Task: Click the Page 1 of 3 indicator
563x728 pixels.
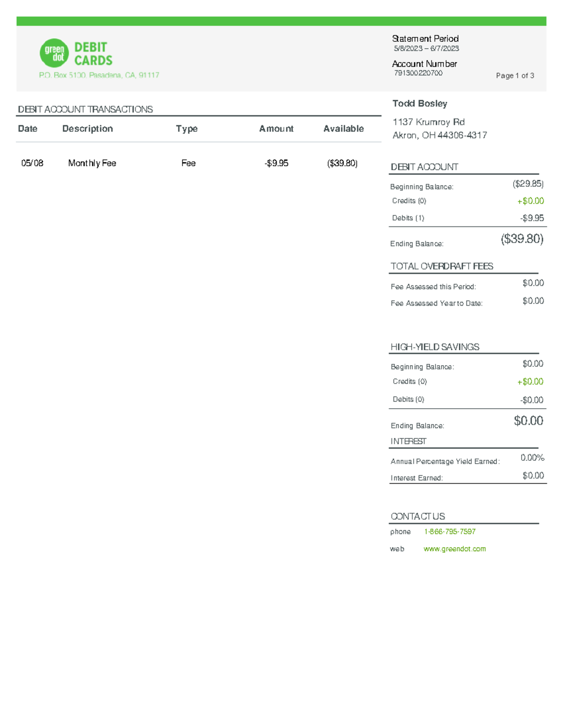Action: tap(515, 75)
